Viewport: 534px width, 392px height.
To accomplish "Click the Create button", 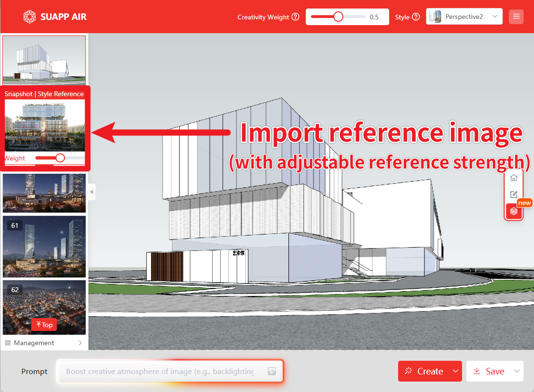I will pyautogui.click(x=425, y=371).
